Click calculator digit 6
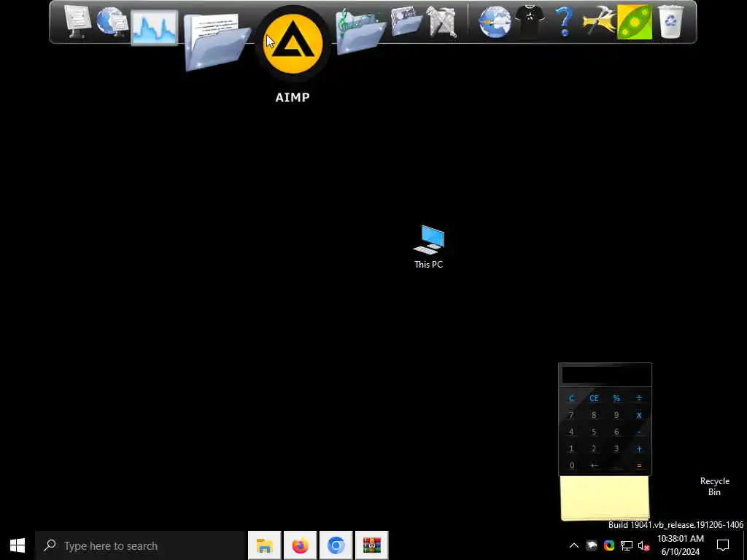Image resolution: width=747 pixels, height=560 pixels. (616, 432)
